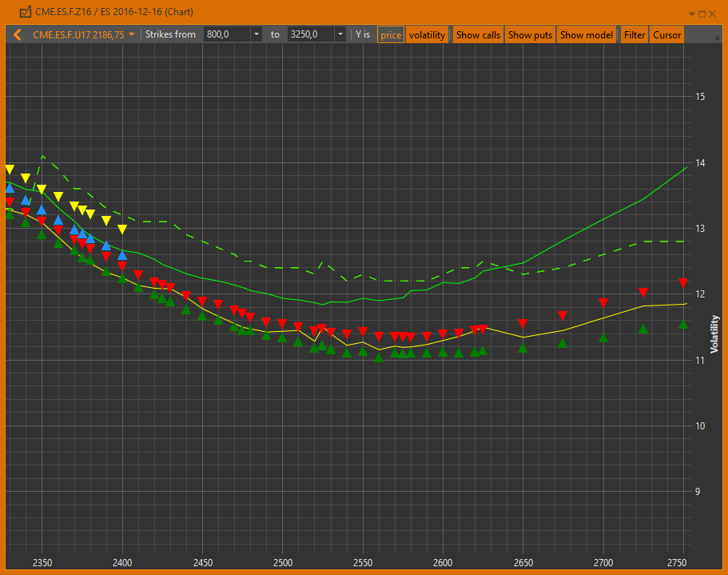Toggle Show puts

[x=530, y=35]
